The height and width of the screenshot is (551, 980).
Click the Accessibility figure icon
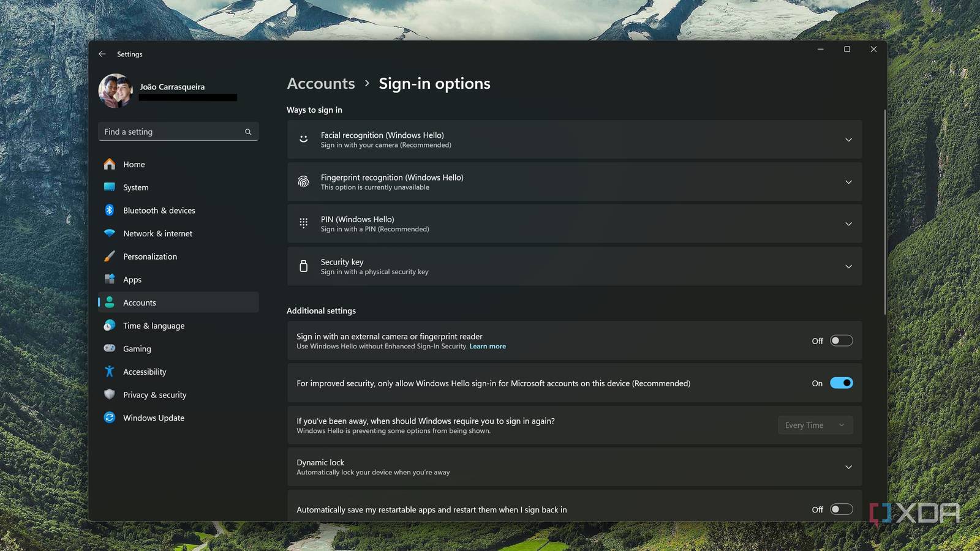[x=110, y=372]
